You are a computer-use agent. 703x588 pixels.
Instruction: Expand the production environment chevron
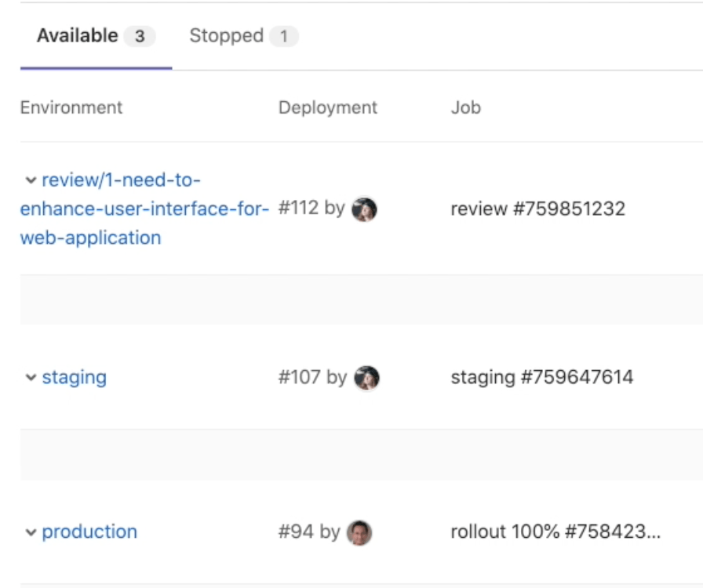coord(31,532)
